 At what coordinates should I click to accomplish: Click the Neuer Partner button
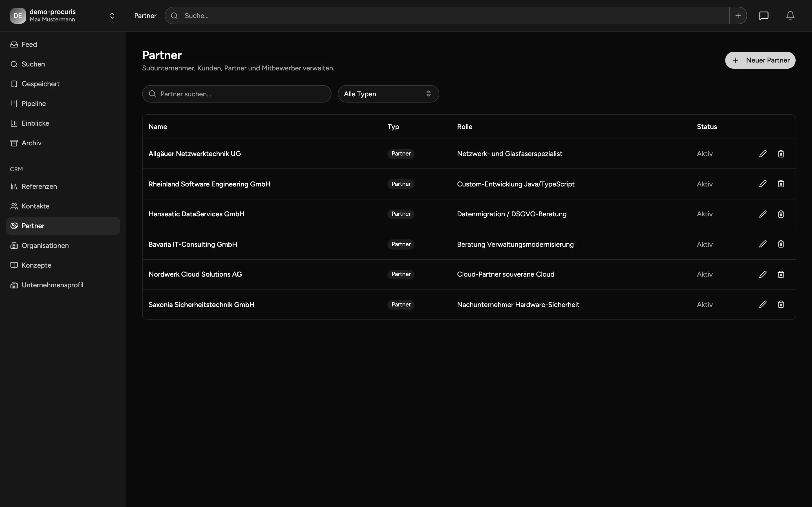coord(760,60)
